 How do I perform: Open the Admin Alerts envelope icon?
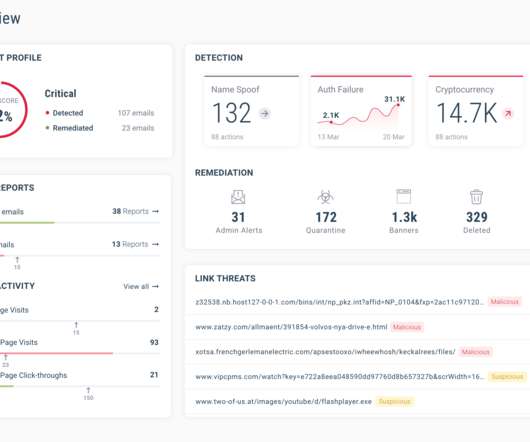(238, 197)
